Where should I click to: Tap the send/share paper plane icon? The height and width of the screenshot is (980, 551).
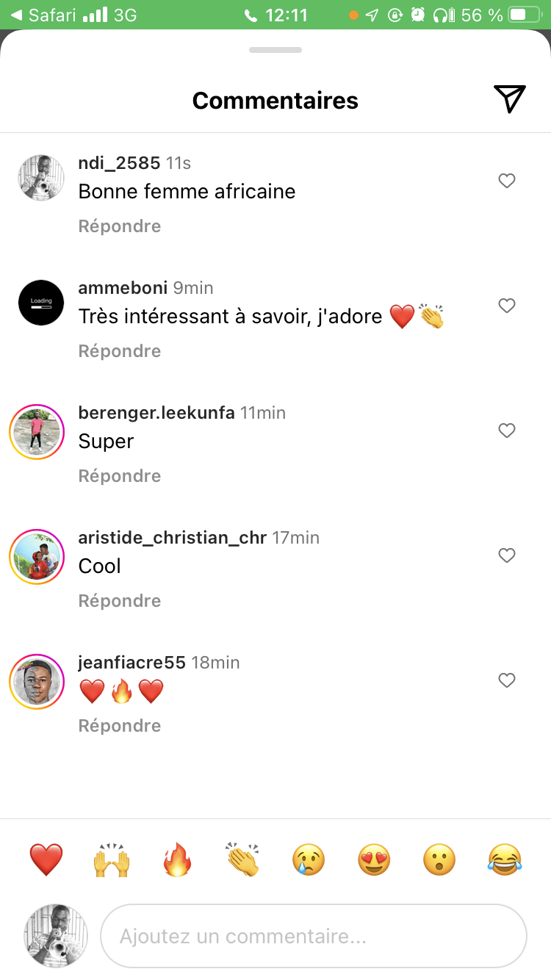coord(509,99)
